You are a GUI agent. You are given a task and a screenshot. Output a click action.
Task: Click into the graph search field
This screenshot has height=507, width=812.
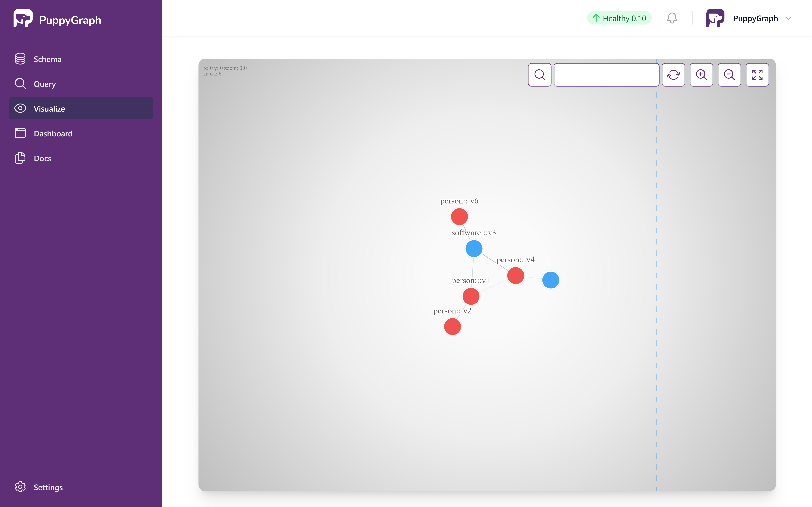coord(606,75)
